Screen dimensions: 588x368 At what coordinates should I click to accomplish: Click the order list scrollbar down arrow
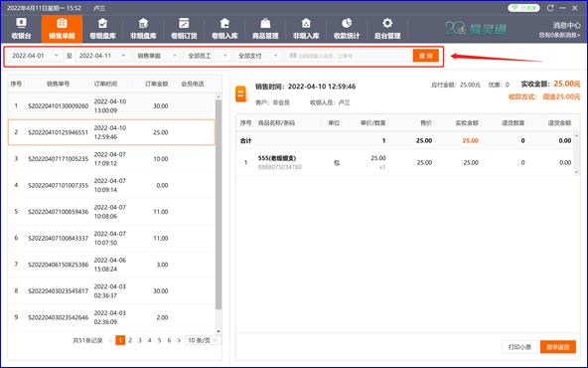click(219, 331)
